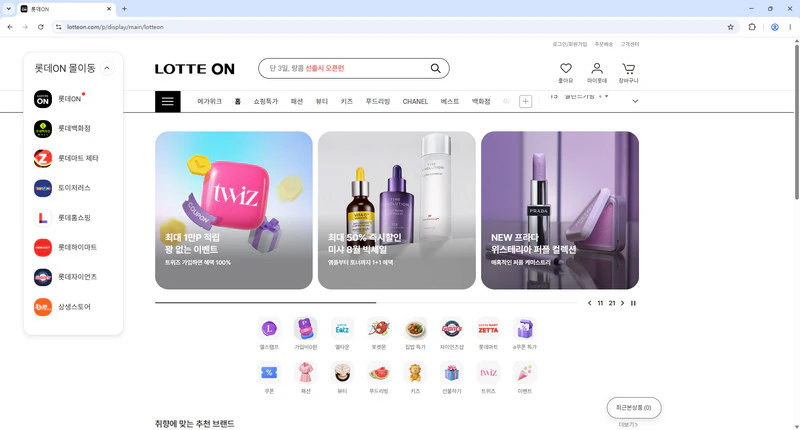
Task: Select the 백화점 menu tab
Action: [x=481, y=102]
